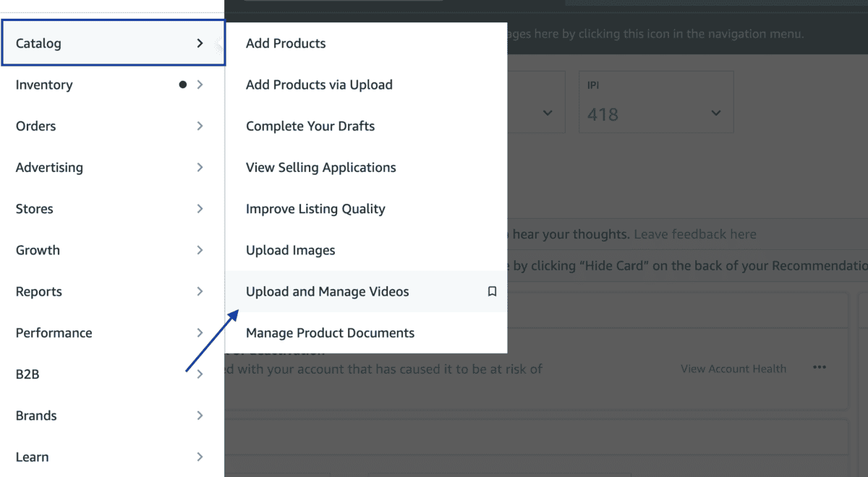Bookmark Upload and Manage Videos
Screen dimensions: 868x477
pos(492,291)
